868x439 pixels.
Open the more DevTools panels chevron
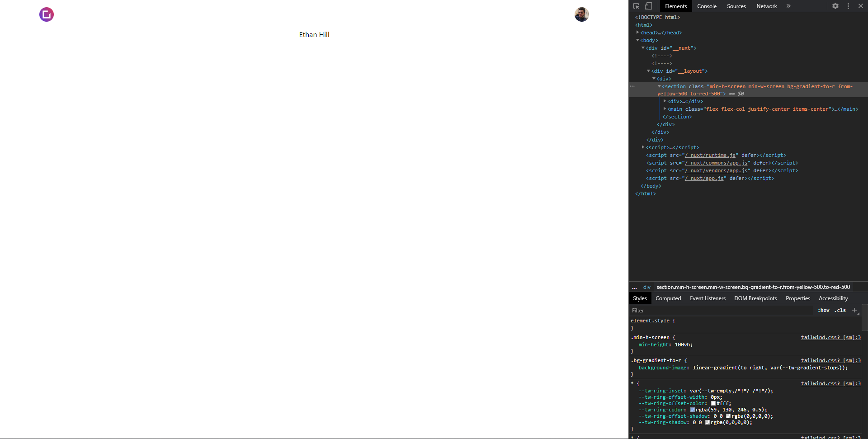click(788, 6)
